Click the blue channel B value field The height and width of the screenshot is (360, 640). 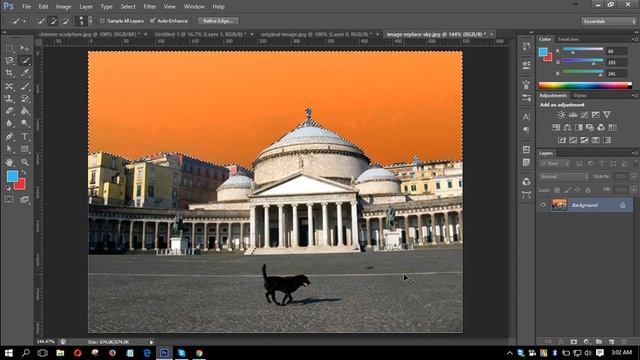click(616, 74)
